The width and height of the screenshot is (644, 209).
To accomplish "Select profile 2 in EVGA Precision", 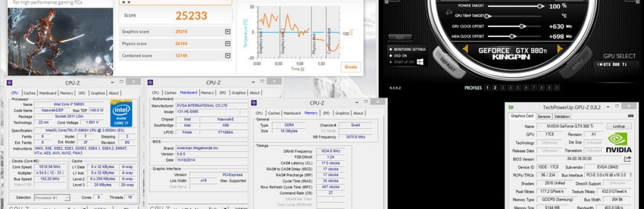I will point(495,88).
